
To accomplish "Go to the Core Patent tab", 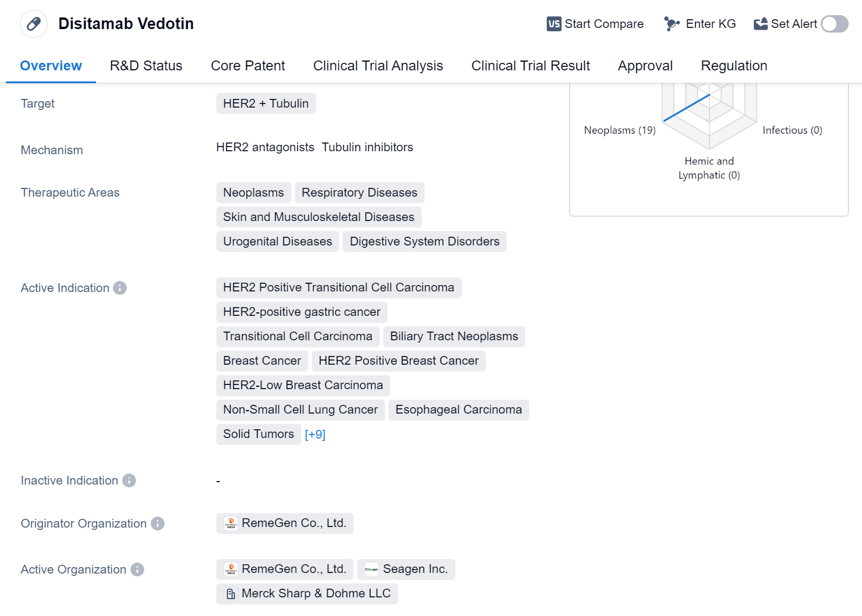I will click(x=248, y=66).
